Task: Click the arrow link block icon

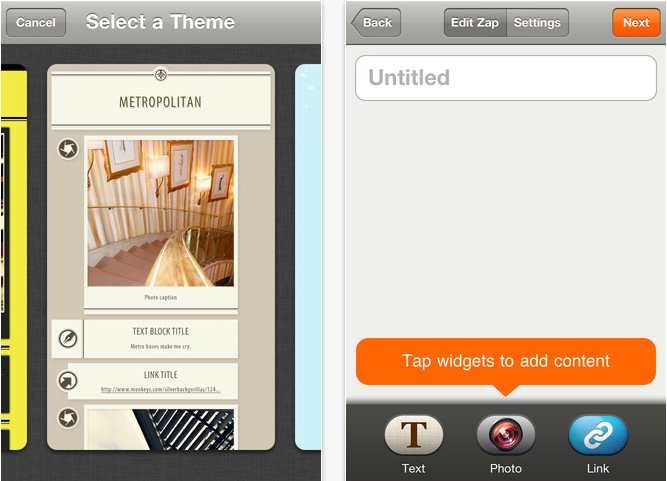Action: (x=68, y=381)
